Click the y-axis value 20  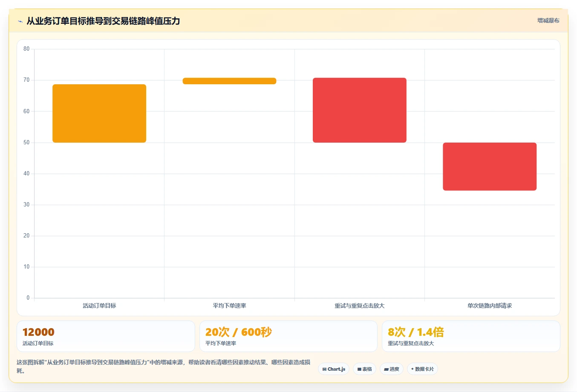[26, 236]
